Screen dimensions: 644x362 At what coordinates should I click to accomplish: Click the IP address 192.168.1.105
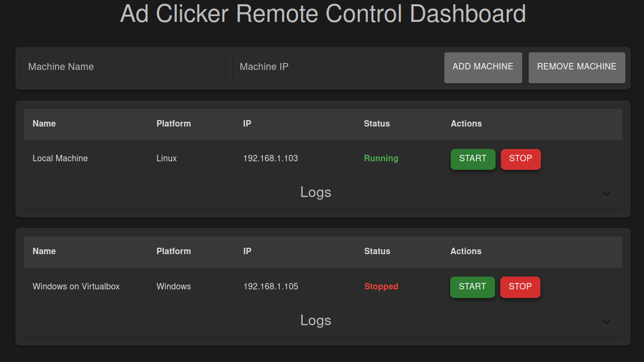pos(270,286)
